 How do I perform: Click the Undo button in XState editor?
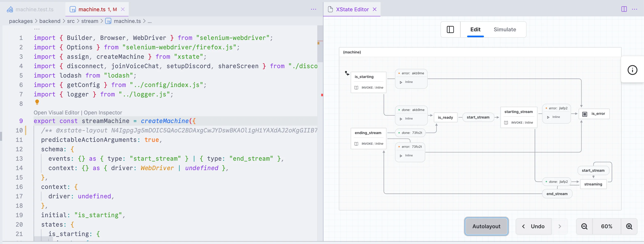coord(538,226)
